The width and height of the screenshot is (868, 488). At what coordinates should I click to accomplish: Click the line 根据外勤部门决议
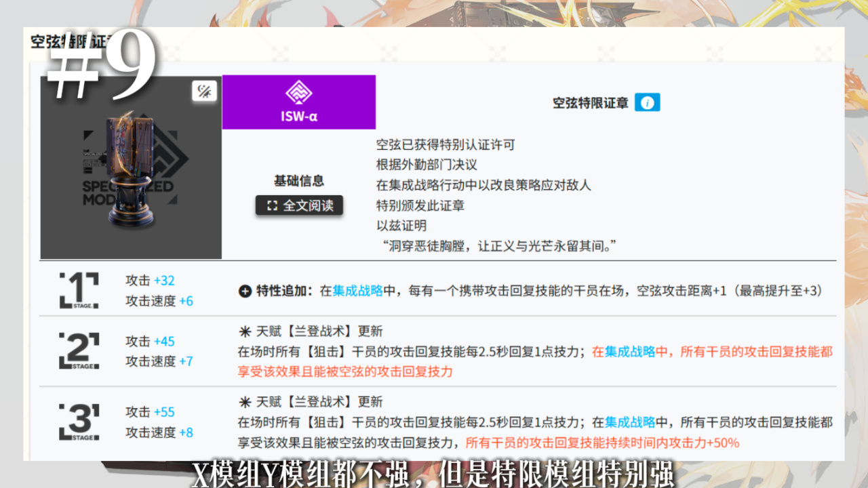tap(427, 165)
